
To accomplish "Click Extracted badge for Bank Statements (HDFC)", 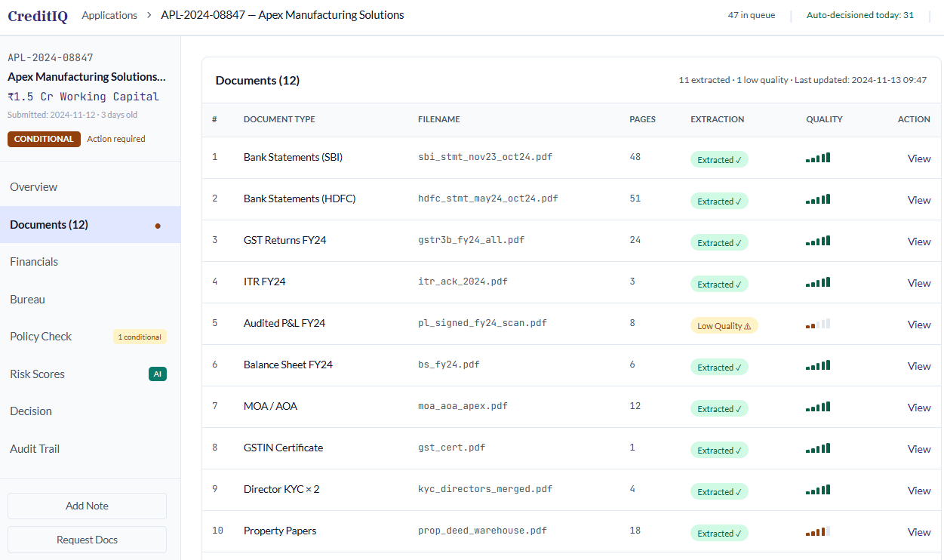I will [719, 202].
